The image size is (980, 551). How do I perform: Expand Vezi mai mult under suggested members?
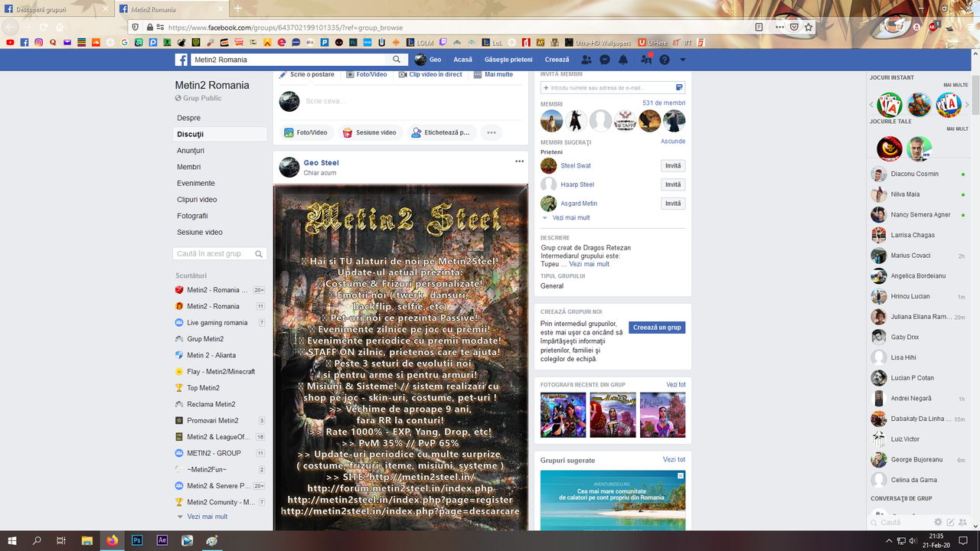(570, 218)
